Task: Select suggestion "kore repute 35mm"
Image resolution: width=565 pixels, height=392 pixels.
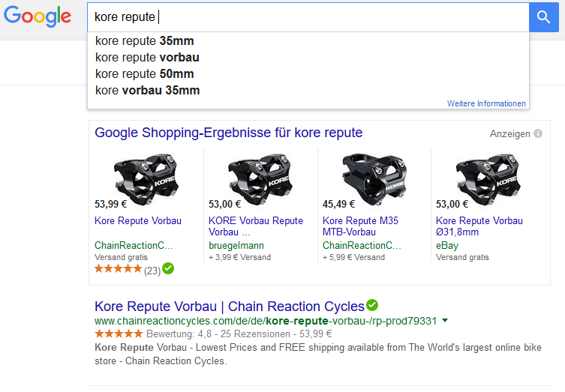Action: [x=144, y=41]
